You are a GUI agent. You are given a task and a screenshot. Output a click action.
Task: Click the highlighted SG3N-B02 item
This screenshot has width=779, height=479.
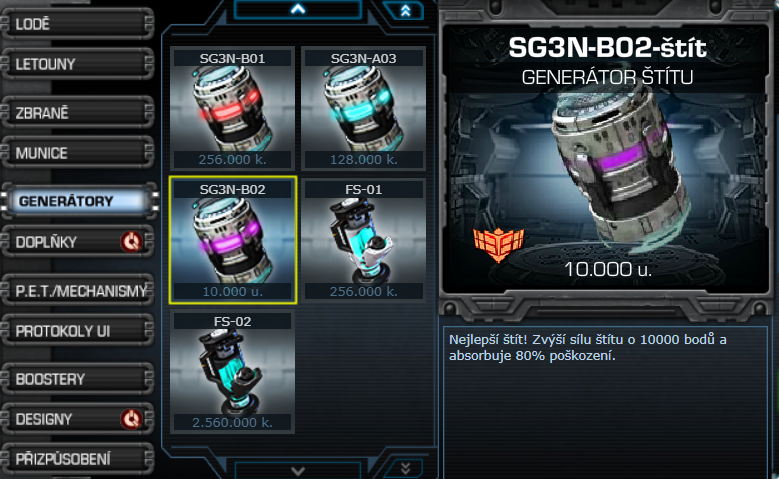[x=233, y=240]
